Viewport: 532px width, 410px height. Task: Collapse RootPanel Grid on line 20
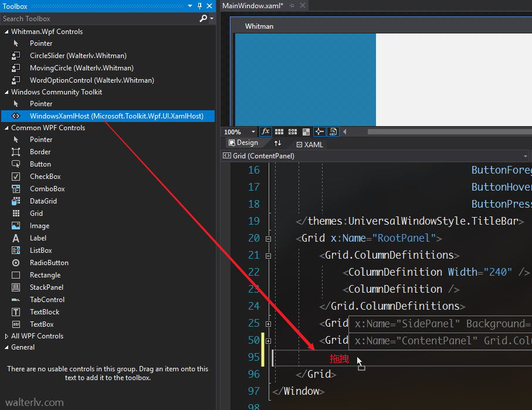(x=269, y=239)
